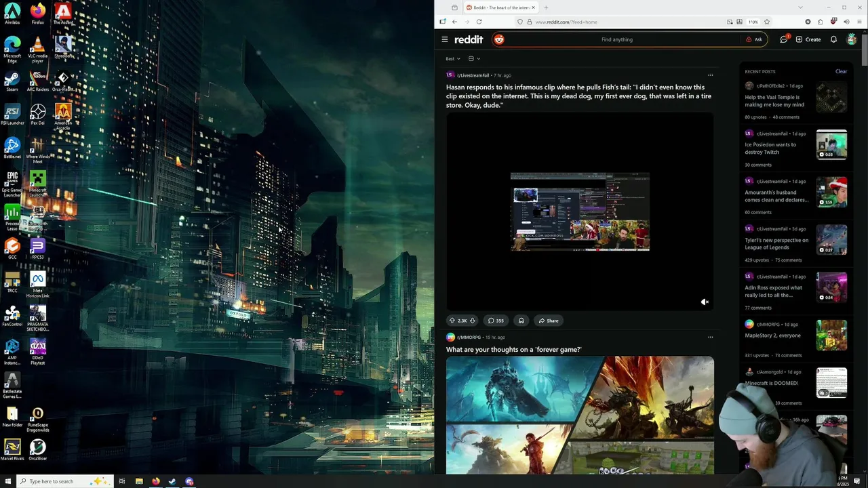Viewport: 868px width, 488px height.
Task: Open the overflow menu on the MMORPG post
Action: click(x=710, y=337)
